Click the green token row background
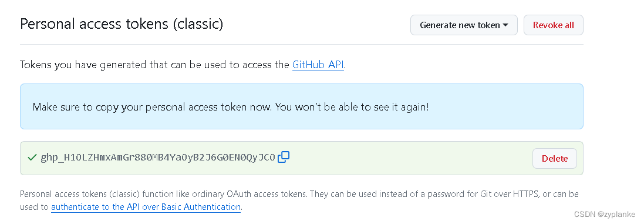Image resolution: width=644 pixels, height=224 pixels. (302, 158)
